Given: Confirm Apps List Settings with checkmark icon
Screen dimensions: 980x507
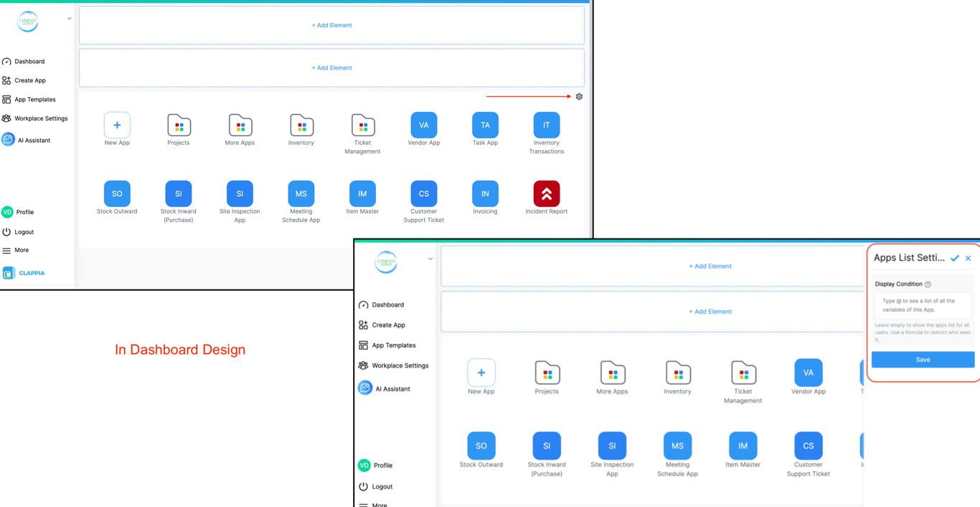Looking at the screenshot, I should click(x=955, y=258).
